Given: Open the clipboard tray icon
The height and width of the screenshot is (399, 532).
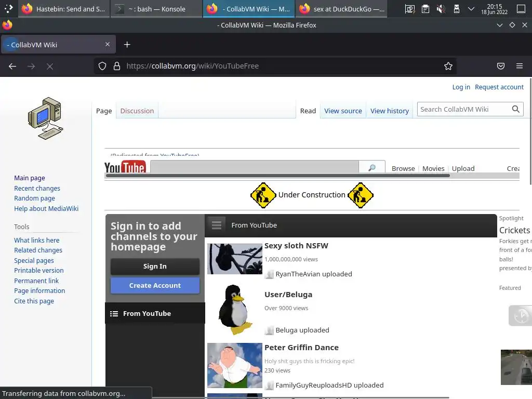Looking at the screenshot, I should 425,9.
